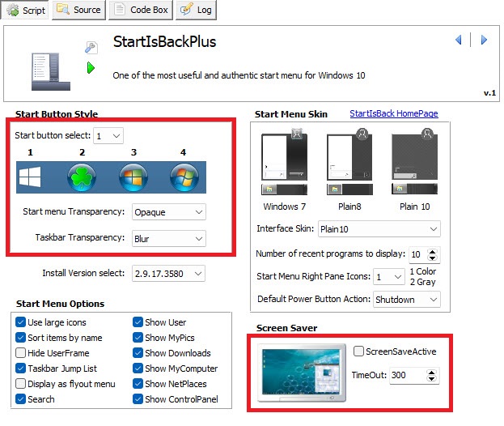This screenshot has height=426, width=504.
Task: Enable the ScreenSaveActive checkbox
Action: coord(358,351)
